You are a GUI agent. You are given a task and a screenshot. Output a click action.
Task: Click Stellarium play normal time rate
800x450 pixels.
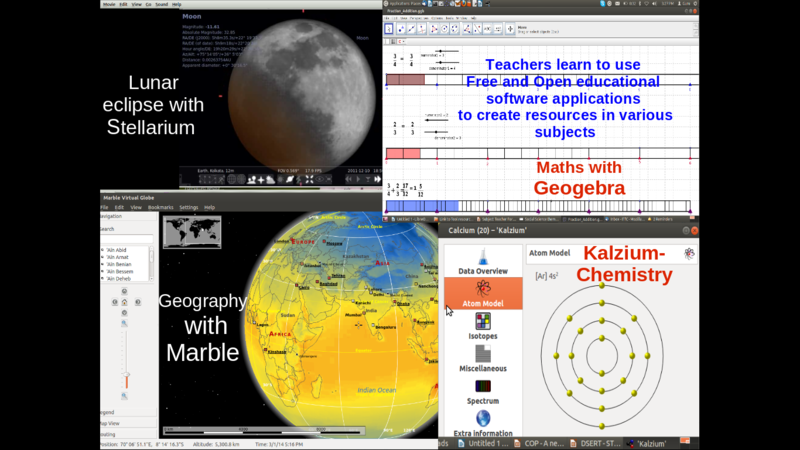click(x=358, y=180)
